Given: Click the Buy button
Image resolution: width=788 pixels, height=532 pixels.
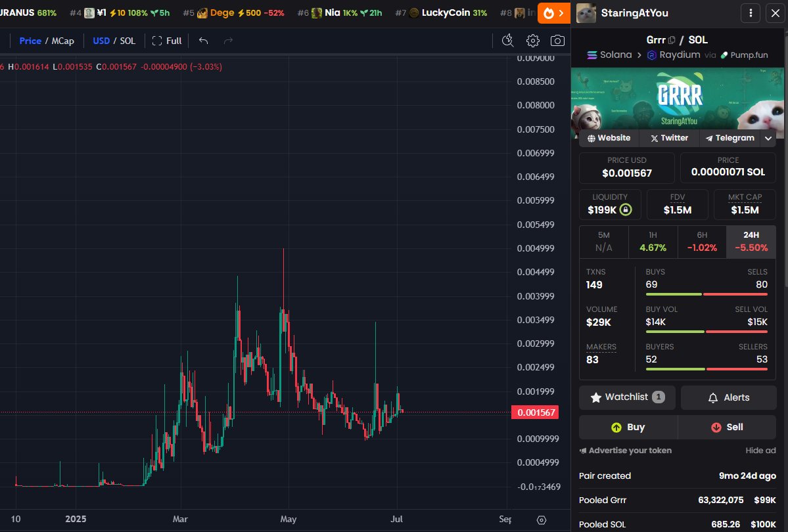Looking at the screenshot, I should click(628, 427).
